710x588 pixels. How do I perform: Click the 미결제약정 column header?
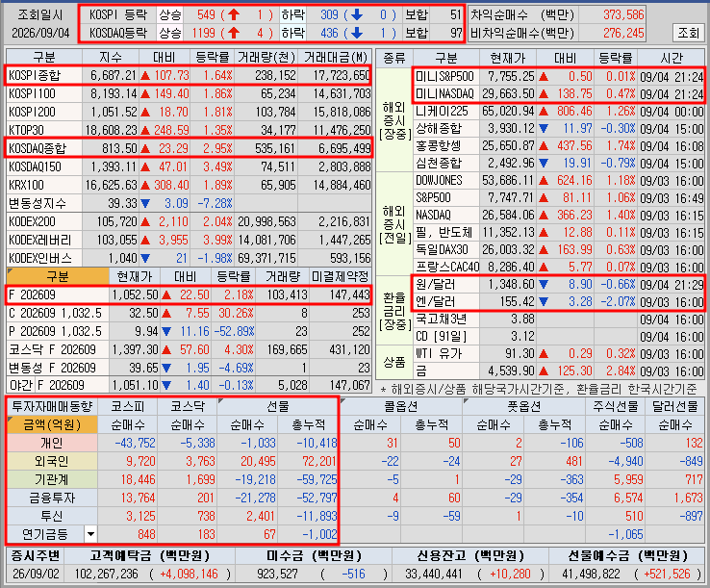point(341,276)
